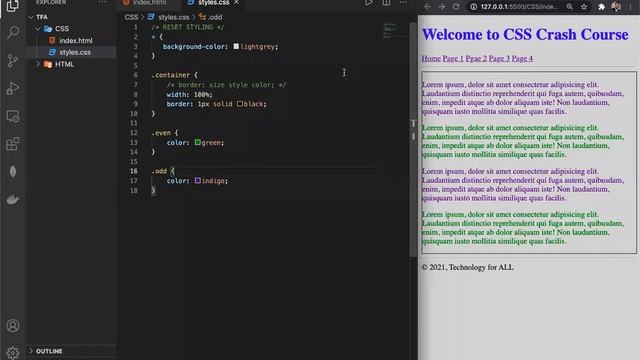Open Explorer panel More Actions ellipsis

(102, 2)
